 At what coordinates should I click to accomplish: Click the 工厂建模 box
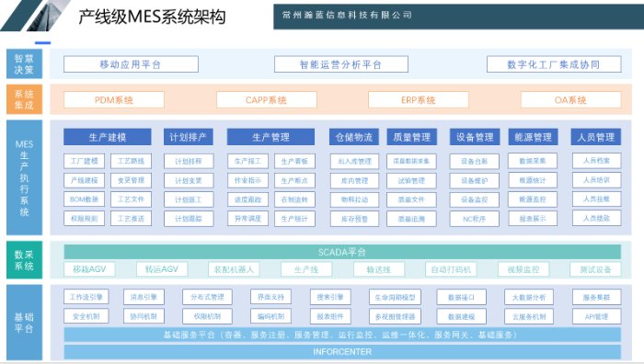coord(85,161)
